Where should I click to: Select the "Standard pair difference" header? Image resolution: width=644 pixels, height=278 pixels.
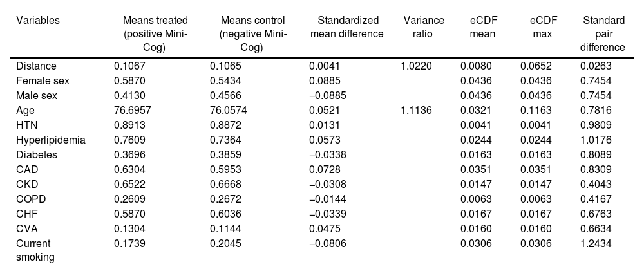coord(601,33)
